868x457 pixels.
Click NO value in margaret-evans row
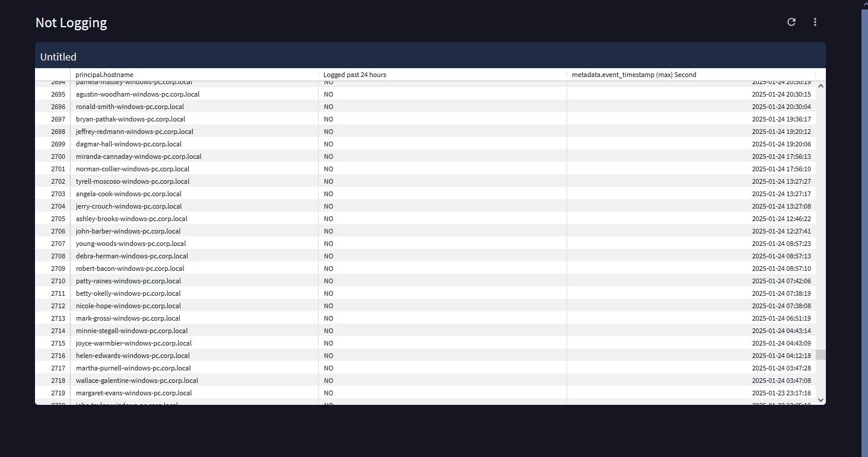328,393
